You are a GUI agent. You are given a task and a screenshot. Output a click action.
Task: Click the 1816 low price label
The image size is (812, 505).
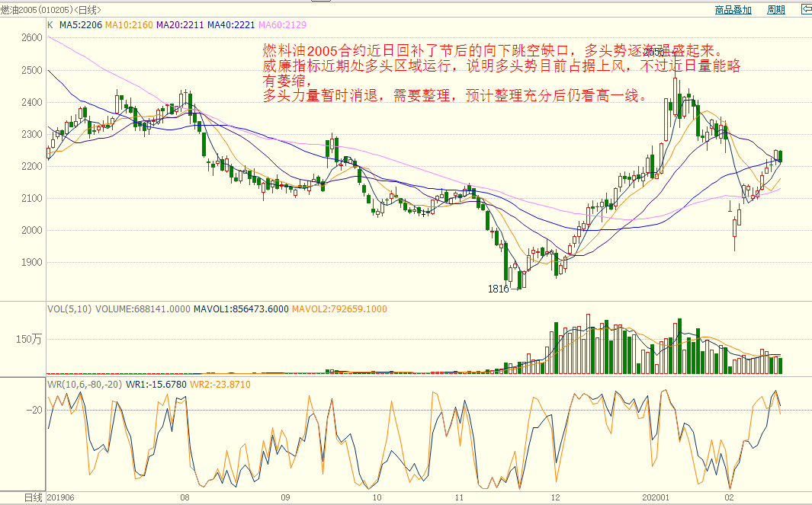point(498,289)
